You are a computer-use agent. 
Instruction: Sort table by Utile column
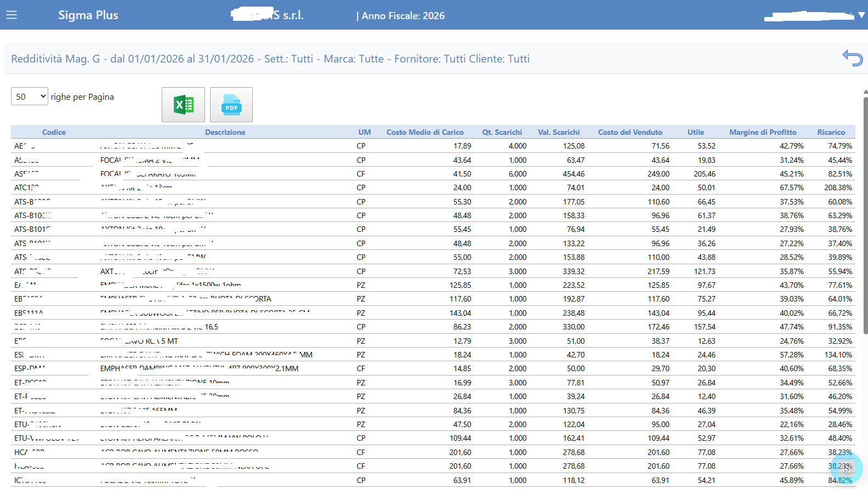tap(695, 132)
